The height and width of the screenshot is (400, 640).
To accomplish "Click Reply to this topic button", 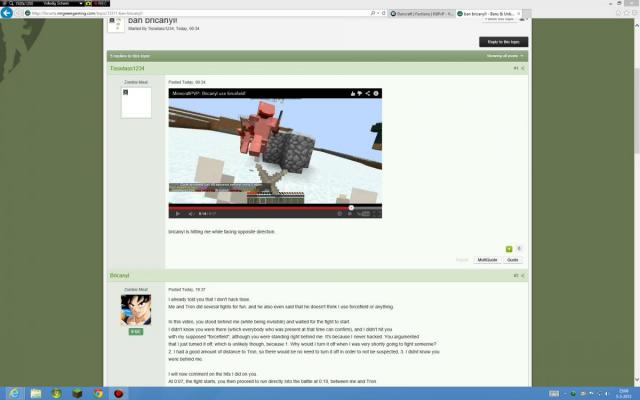I will pyautogui.click(x=503, y=41).
